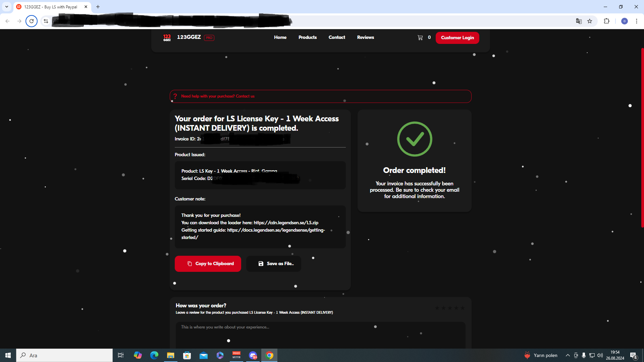Viewport: 644px width, 362px height.
Task: Click the Save as File button
Action: pos(274,264)
